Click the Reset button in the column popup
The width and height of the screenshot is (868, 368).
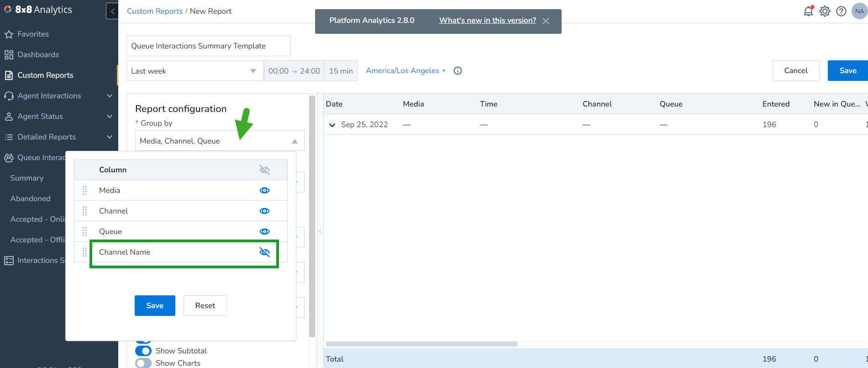coord(205,305)
